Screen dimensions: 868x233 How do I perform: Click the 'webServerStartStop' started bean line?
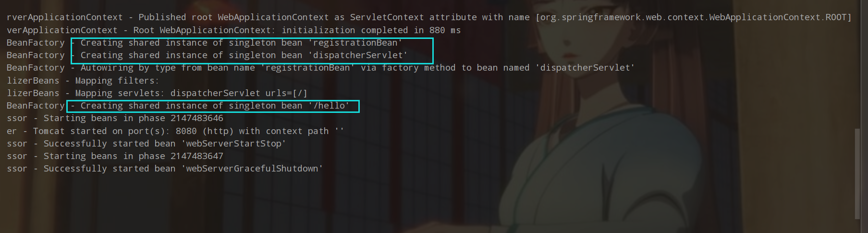(x=164, y=144)
